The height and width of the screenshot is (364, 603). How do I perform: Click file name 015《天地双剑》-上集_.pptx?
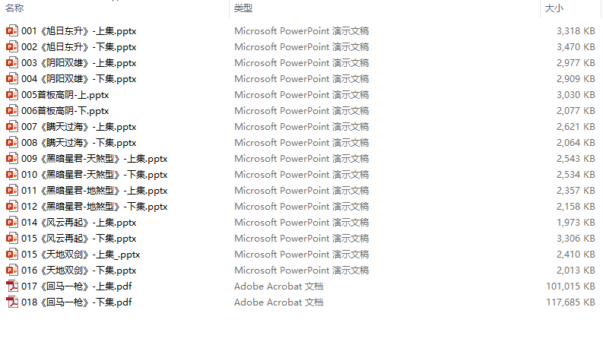click(x=81, y=255)
